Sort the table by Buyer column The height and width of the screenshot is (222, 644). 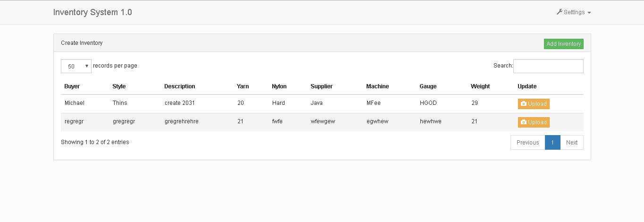[72, 86]
